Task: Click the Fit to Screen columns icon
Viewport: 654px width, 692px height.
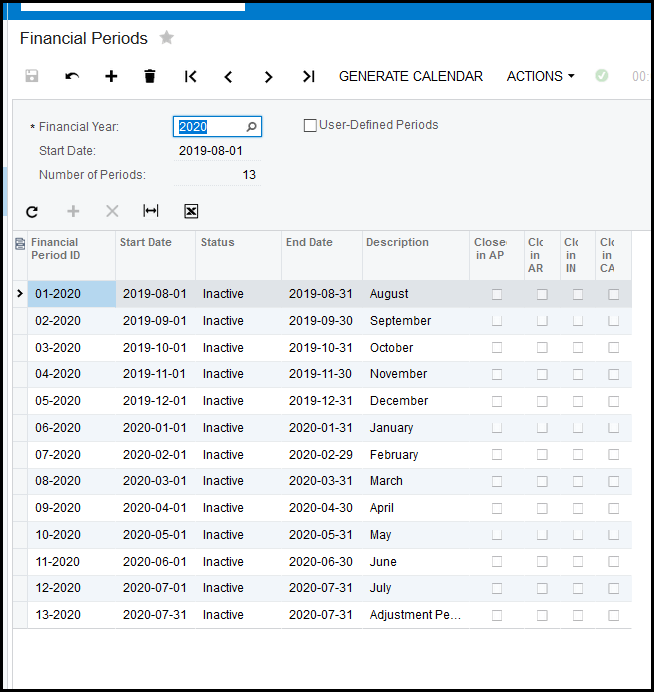Action: (x=151, y=211)
